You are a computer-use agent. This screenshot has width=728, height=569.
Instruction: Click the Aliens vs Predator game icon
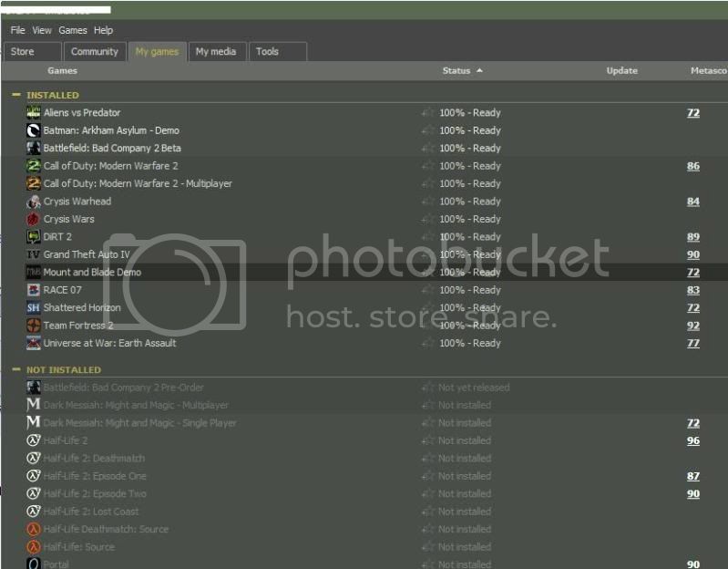click(x=34, y=112)
